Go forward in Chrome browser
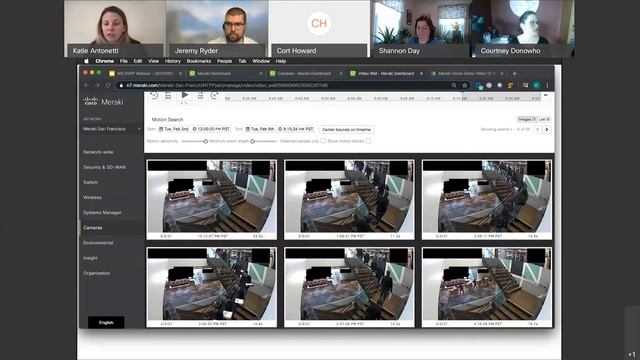Image resolution: width=640 pixels, height=360 pixels. click(x=97, y=85)
